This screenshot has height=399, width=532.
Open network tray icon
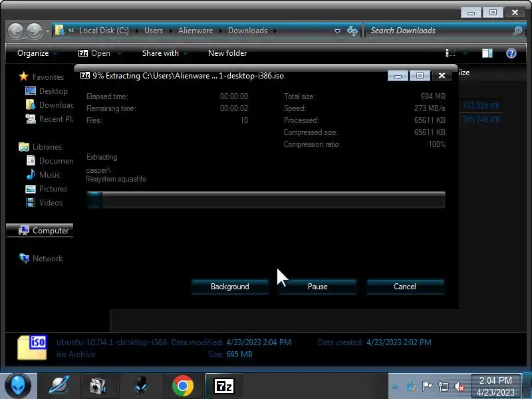[443, 386]
